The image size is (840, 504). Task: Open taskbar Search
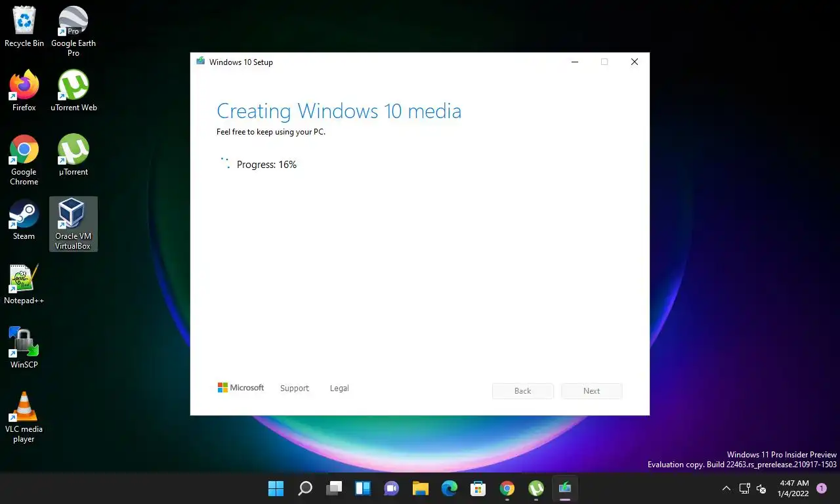(305, 488)
